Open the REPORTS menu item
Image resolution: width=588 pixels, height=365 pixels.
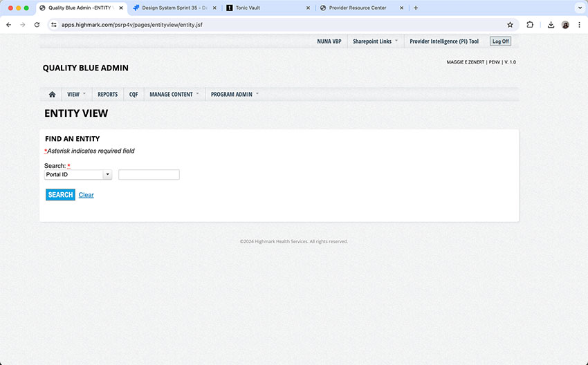(107, 94)
